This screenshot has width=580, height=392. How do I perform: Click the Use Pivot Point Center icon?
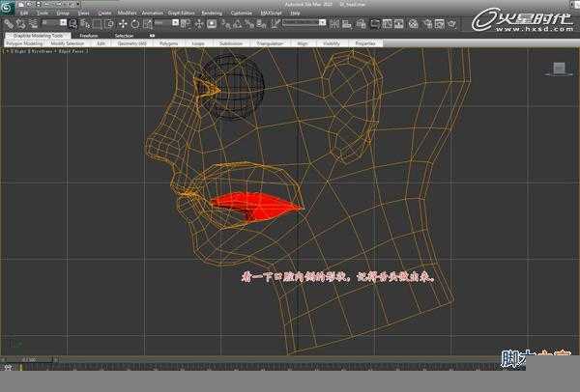click(186, 24)
